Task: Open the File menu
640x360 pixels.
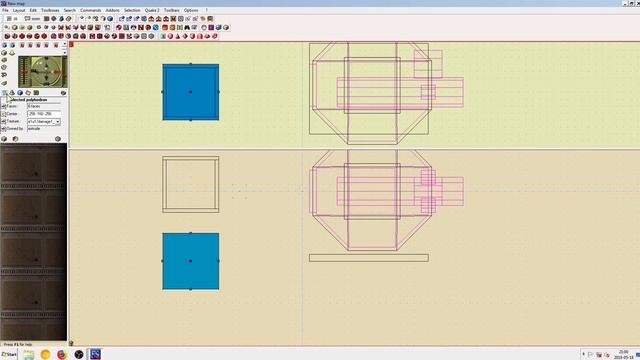Action: point(5,10)
